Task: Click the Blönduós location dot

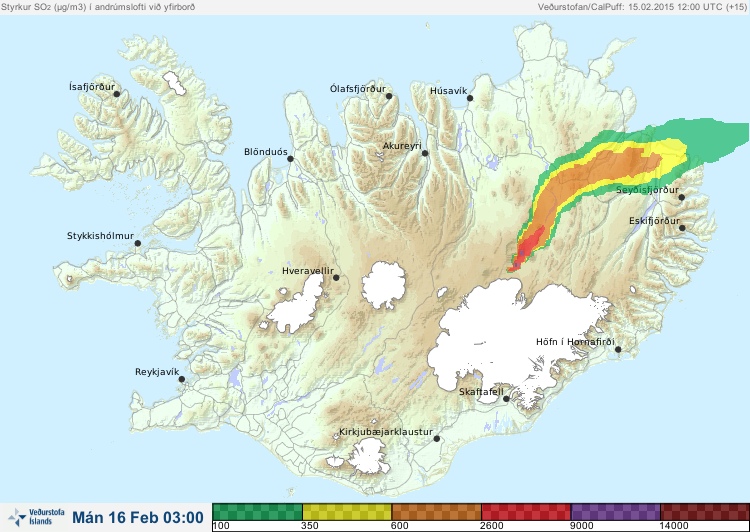Action: click(x=290, y=159)
